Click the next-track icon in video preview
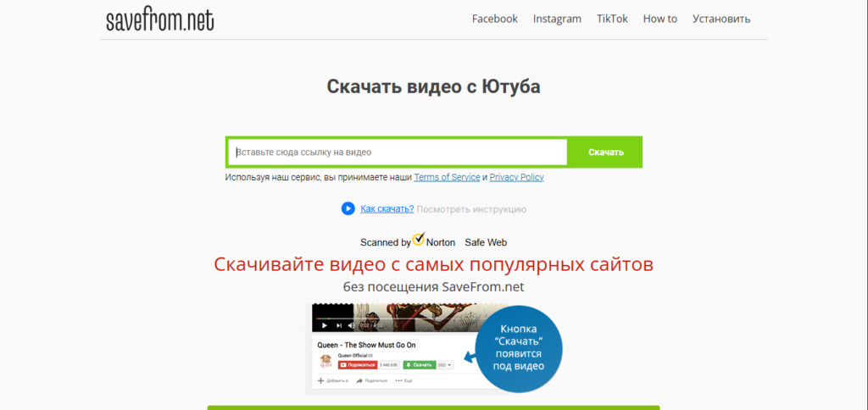868x410 pixels. tap(339, 325)
